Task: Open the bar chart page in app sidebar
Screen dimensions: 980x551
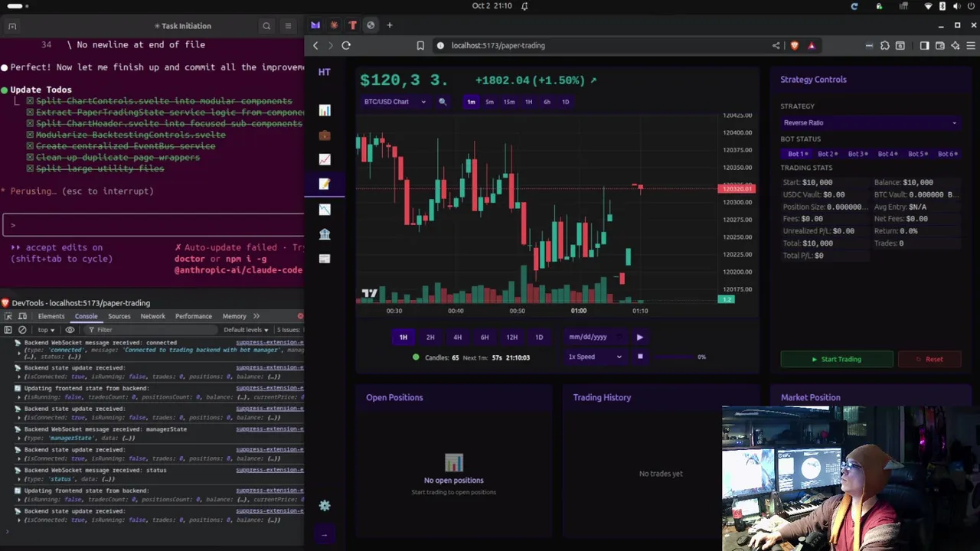Action: [325, 111]
